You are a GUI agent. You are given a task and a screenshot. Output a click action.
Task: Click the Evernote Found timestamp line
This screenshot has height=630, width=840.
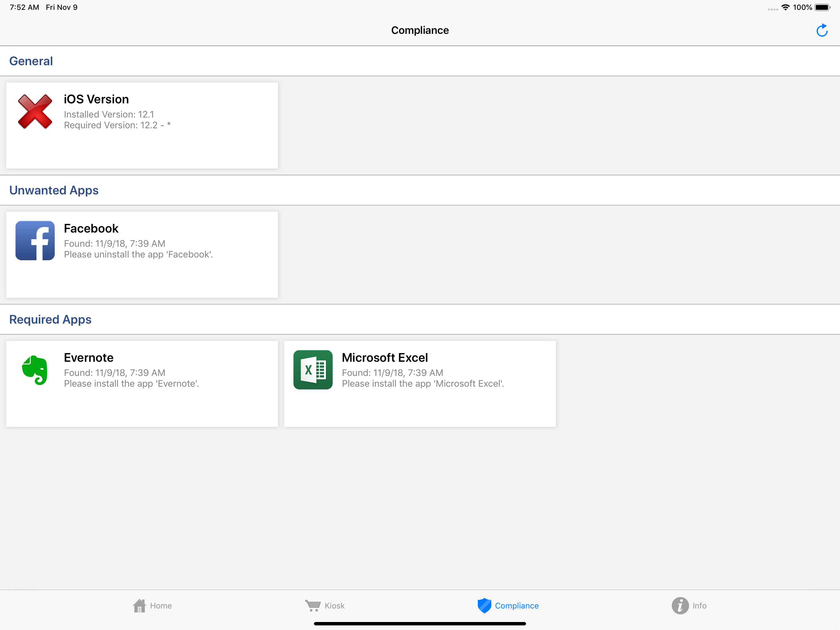(115, 373)
